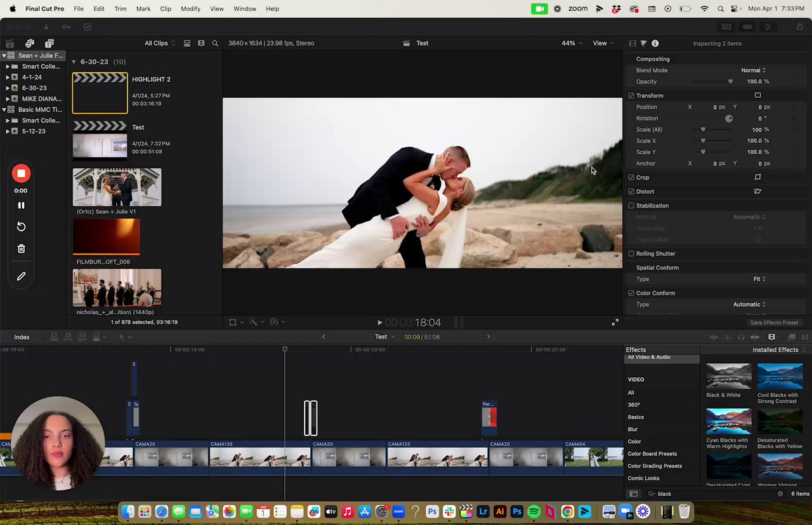The width and height of the screenshot is (812, 525).
Task: Select the Color Grading Presets category
Action: coord(655,466)
